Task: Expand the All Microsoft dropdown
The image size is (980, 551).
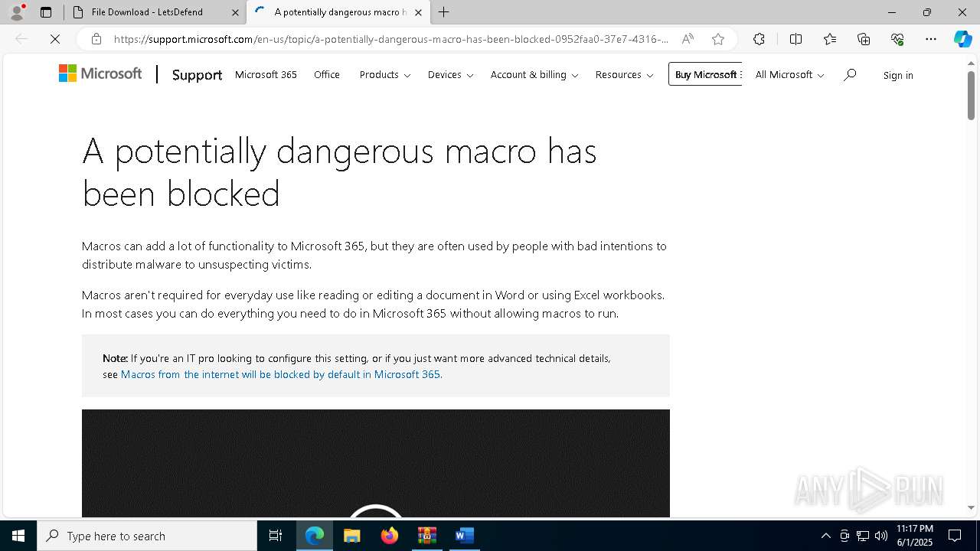Action: pyautogui.click(x=789, y=74)
